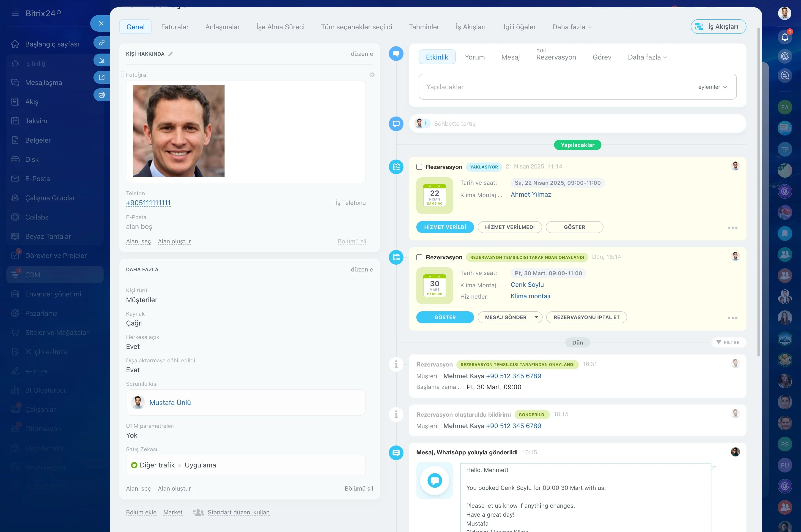This screenshot has width=801, height=532.
Task: Copy the contact link with the chain icon
Action: tap(101, 43)
